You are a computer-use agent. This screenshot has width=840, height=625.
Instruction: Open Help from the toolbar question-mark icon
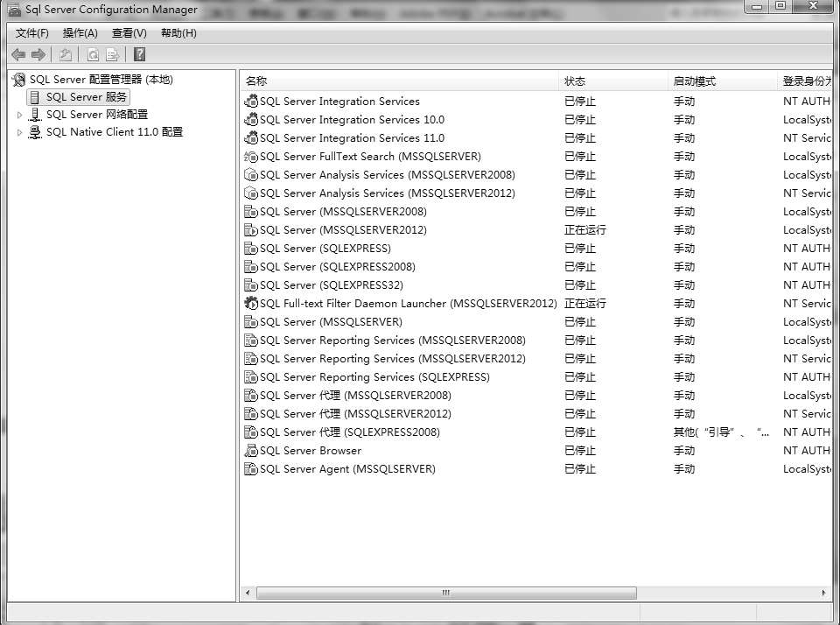(x=140, y=55)
